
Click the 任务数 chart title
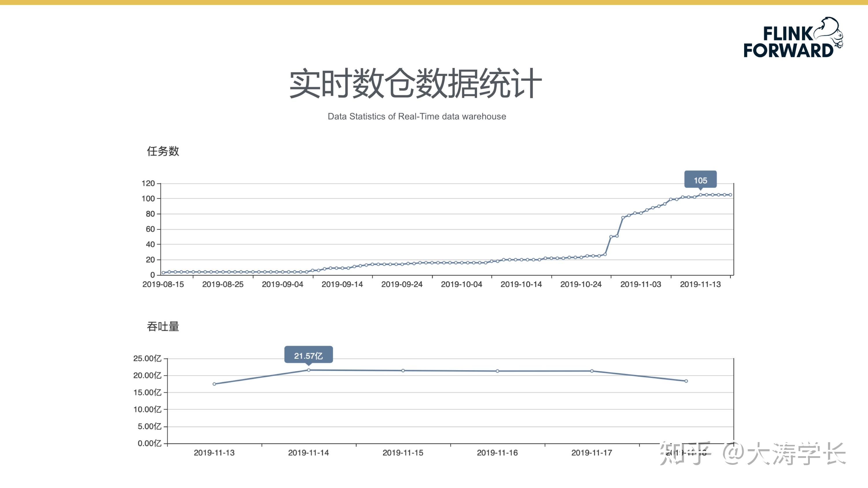pos(163,151)
